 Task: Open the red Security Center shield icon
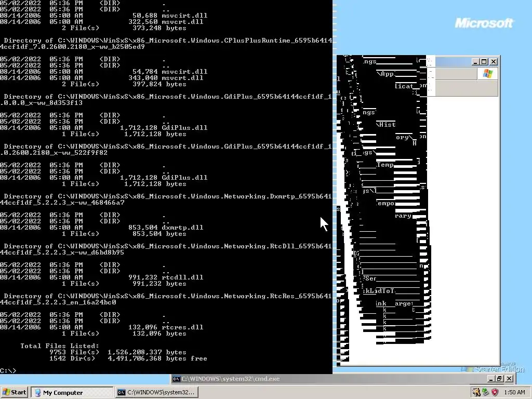(x=495, y=393)
